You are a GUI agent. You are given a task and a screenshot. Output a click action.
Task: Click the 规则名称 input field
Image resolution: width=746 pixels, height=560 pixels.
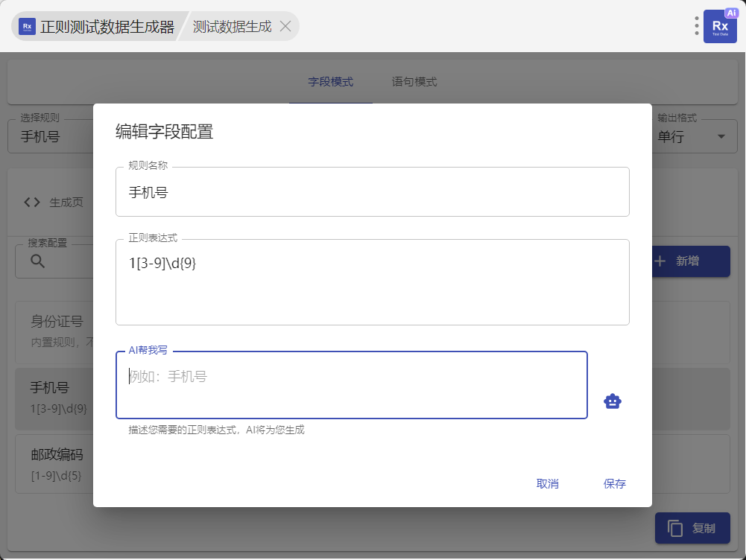[x=372, y=192]
